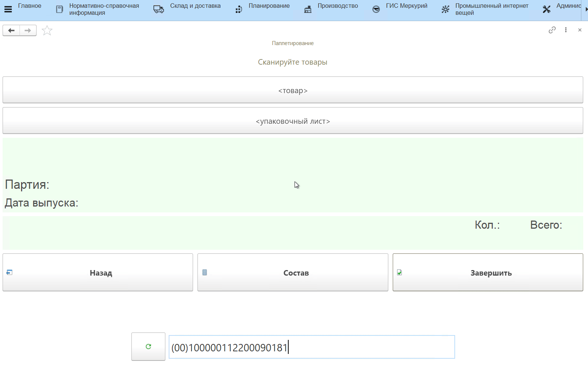Switch to Производство section
The height and width of the screenshot is (365, 588).
tap(337, 6)
